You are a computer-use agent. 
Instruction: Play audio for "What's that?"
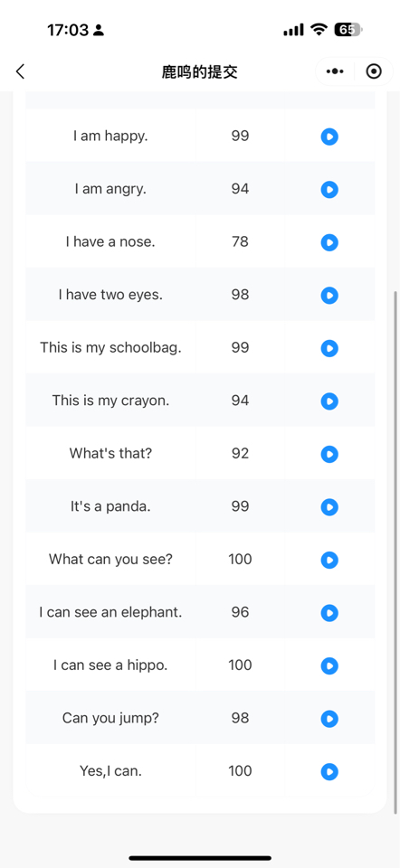click(x=329, y=455)
